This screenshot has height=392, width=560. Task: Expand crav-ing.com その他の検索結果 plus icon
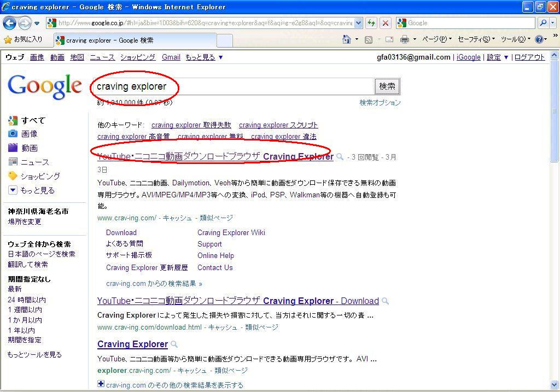[101, 384]
